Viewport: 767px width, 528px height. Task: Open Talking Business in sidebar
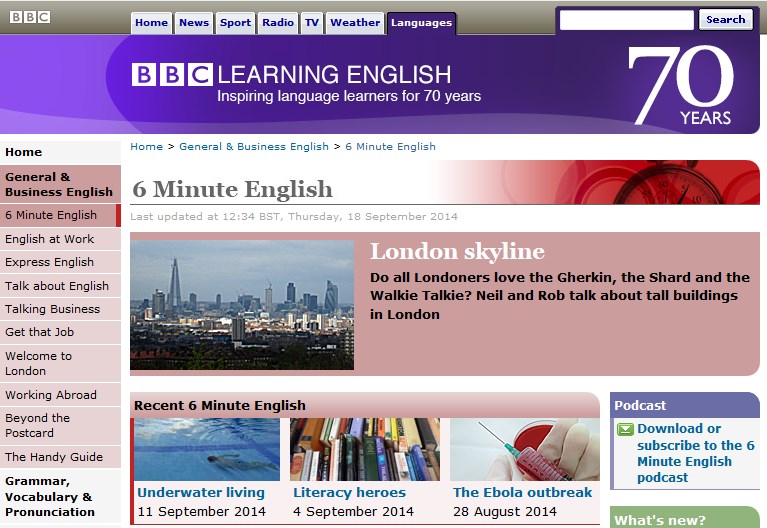pyautogui.click(x=60, y=309)
